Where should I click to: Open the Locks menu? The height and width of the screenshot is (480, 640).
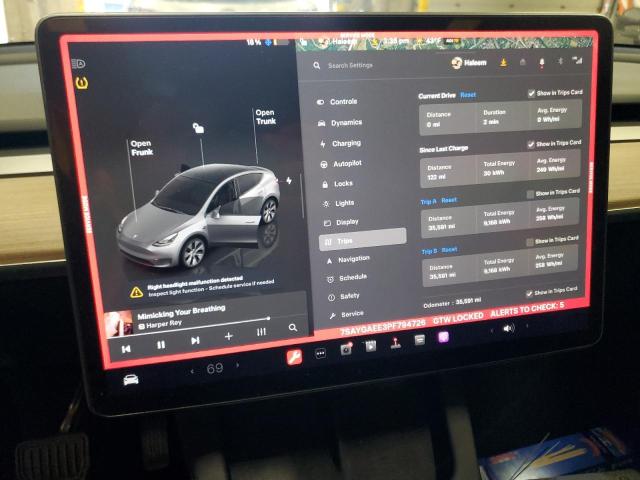click(x=337, y=184)
